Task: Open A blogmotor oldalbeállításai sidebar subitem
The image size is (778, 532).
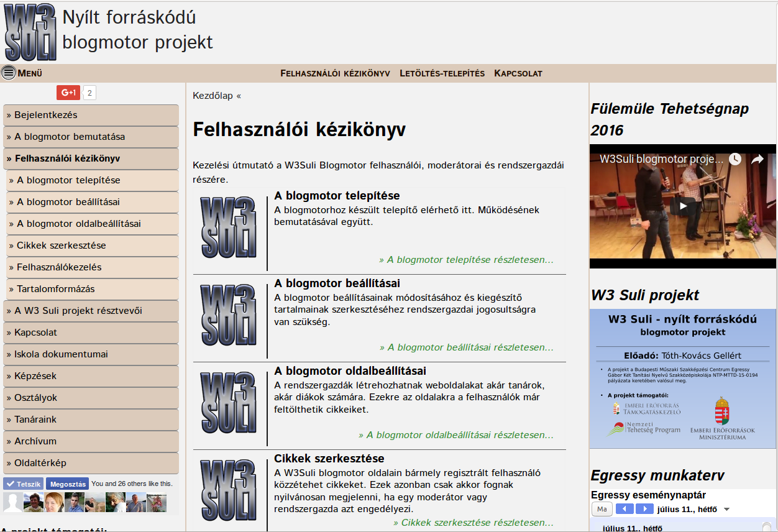Action: click(x=93, y=224)
